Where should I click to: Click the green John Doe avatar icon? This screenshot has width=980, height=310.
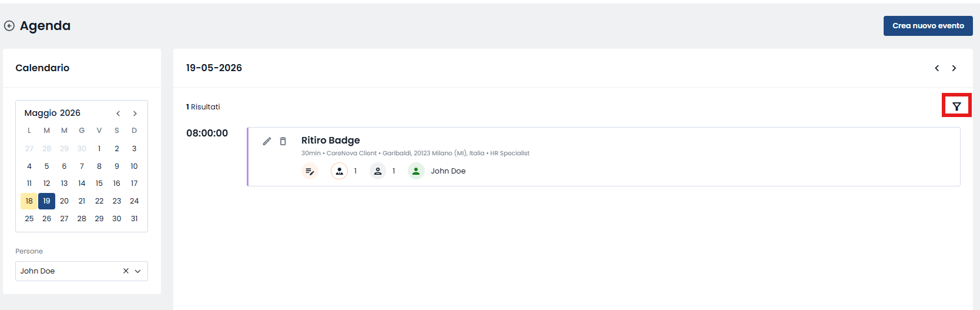416,171
